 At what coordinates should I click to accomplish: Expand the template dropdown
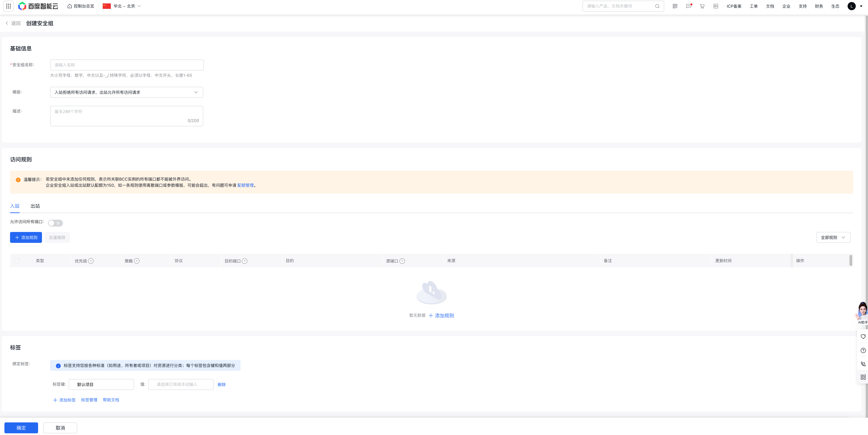[126, 92]
